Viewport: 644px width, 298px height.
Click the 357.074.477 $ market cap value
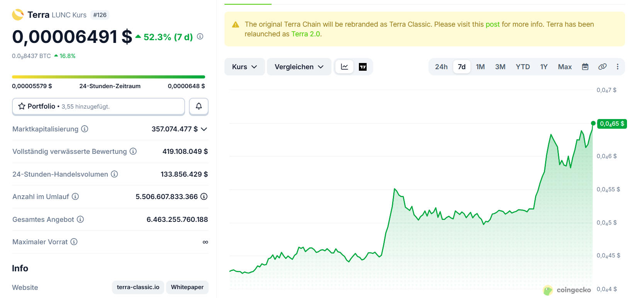click(x=175, y=129)
